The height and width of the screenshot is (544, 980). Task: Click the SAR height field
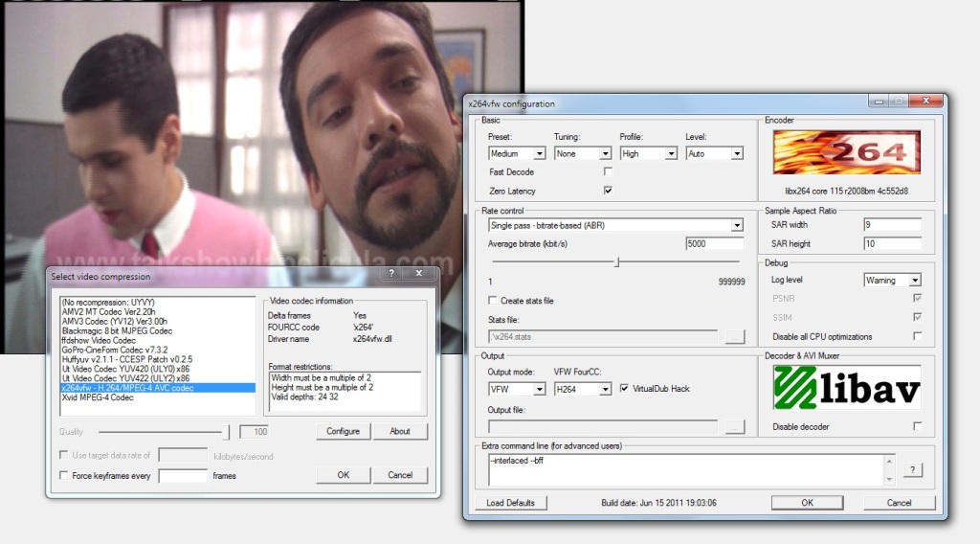pyautogui.click(x=892, y=244)
